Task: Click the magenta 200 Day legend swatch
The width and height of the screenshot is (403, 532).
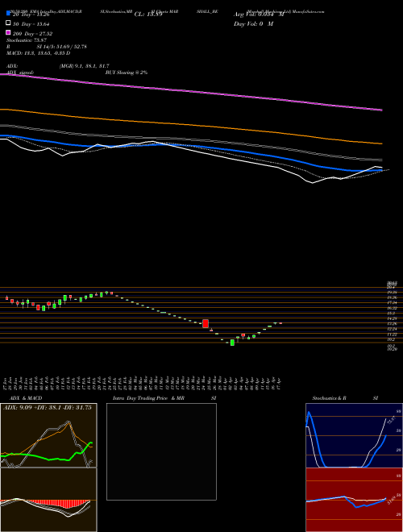Action: [x=9, y=32]
